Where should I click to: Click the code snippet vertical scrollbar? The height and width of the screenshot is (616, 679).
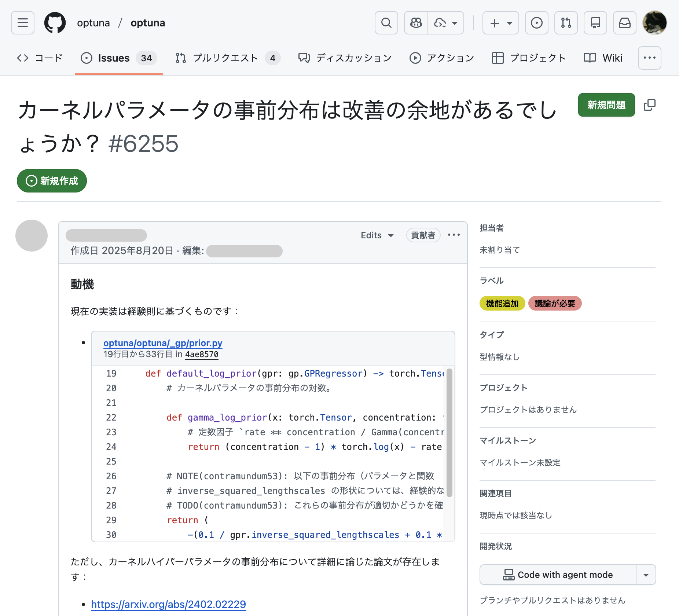tap(449, 433)
